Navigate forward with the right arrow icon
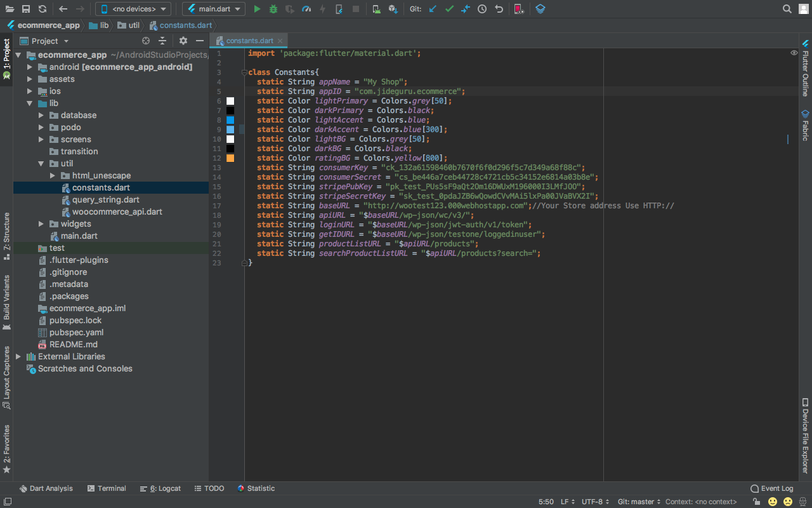 tap(80, 9)
